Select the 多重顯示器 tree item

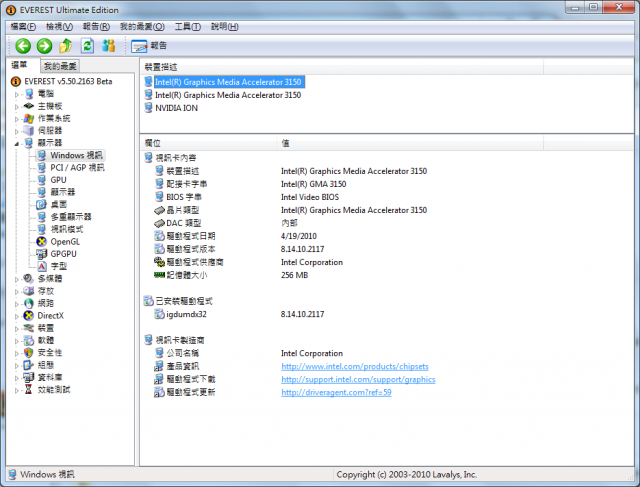71,217
